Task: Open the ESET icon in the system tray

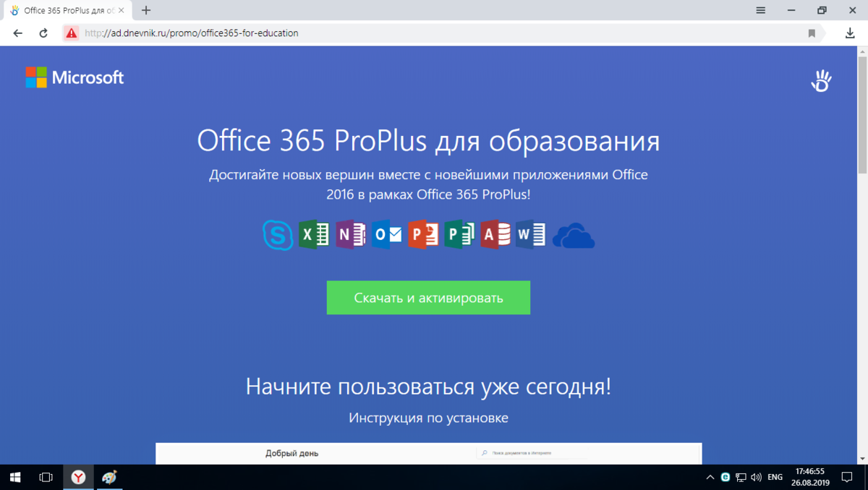Action: tap(725, 477)
